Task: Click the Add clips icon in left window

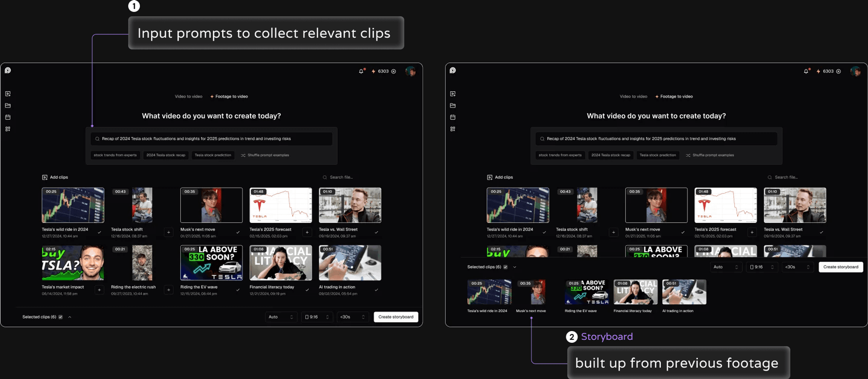Action: (45, 177)
